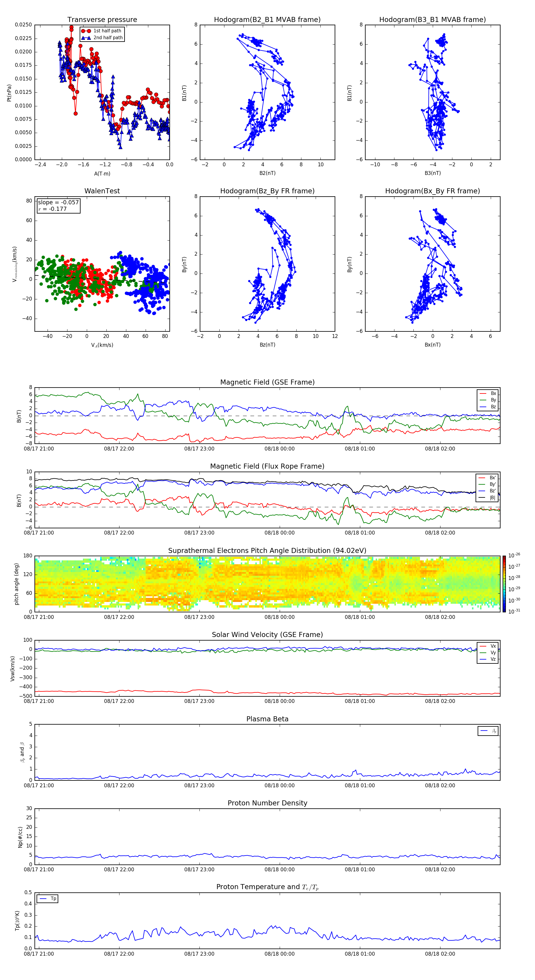Click 'Hodogram(B3_B1 MVAB frame)' title
This screenshot has width=535, height=980.
coord(432,20)
